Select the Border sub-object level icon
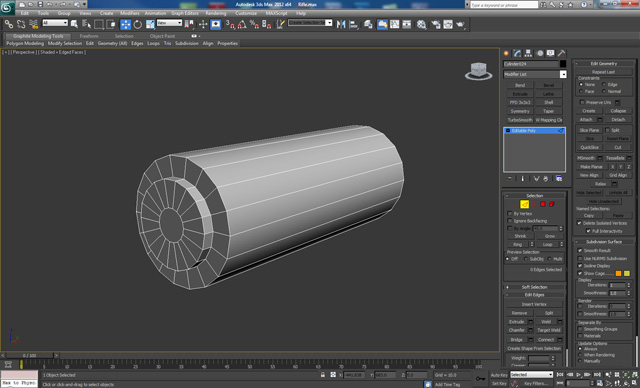This screenshot has width=640, height=388. click(x=533, y=204)
